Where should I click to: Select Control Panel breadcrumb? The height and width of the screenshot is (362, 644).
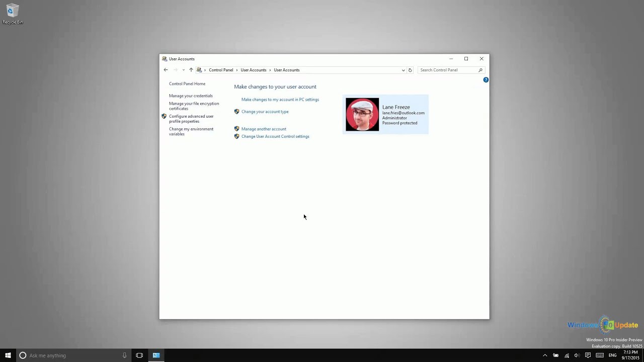(221, 70)
